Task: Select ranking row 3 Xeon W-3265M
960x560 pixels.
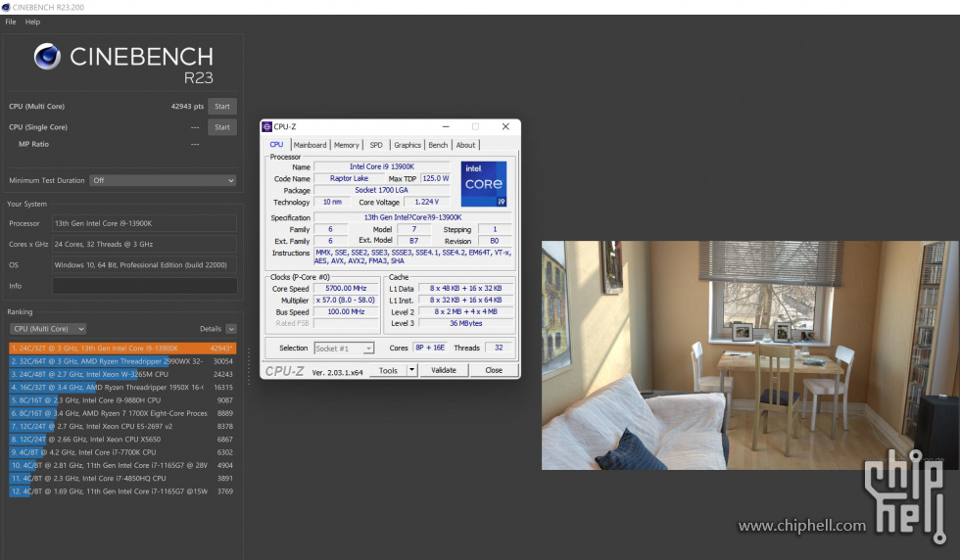Action: click(122, 374)
